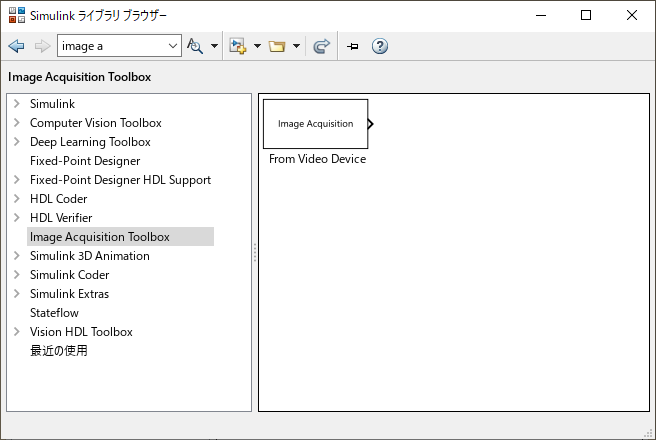Expand the Simulink Extras node

pos(17,294)
